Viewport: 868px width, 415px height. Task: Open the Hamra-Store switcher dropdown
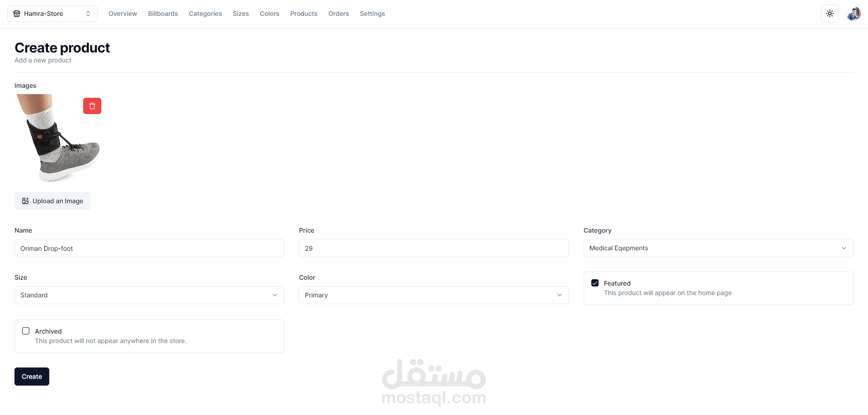[52, 14]
